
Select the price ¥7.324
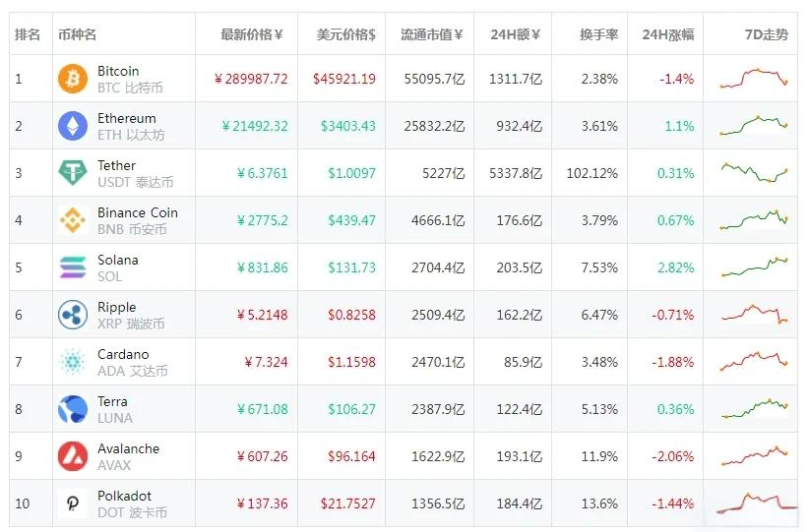tap(266, 362)
